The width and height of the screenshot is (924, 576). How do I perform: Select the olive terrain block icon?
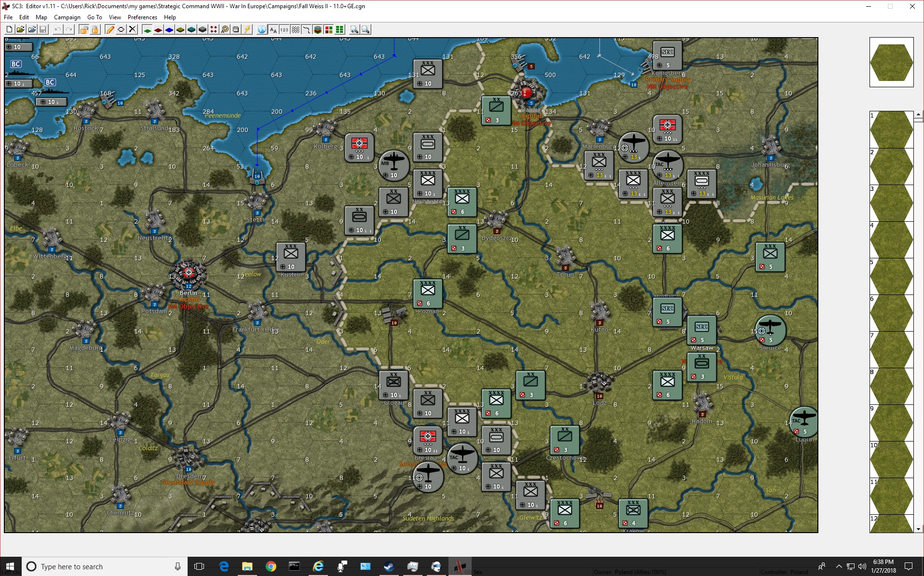click(180, 29)
